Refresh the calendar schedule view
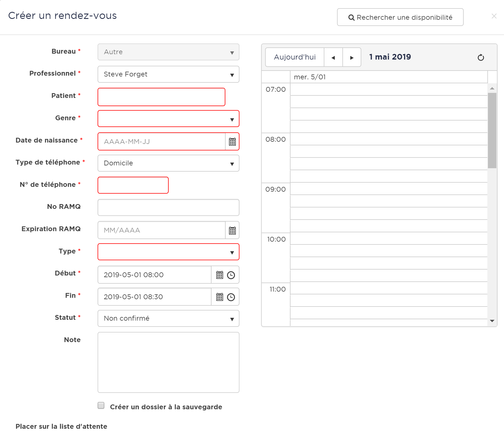Viewport: 504px width, 431px height. [x=481, y=58]
